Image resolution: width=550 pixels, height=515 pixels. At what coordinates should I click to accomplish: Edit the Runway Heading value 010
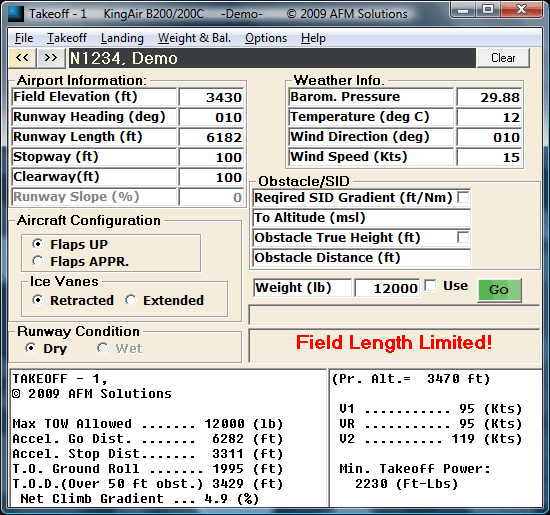click(x=211, y=117)
